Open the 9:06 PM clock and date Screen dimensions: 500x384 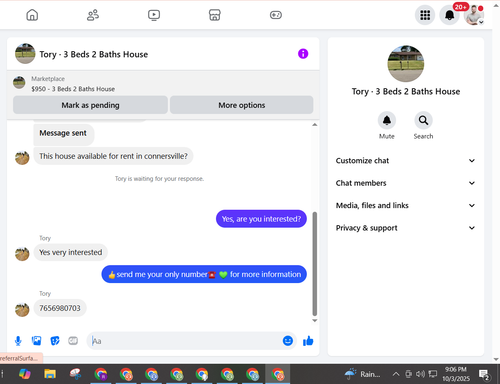pyautogui.click(x=456, y=374)
